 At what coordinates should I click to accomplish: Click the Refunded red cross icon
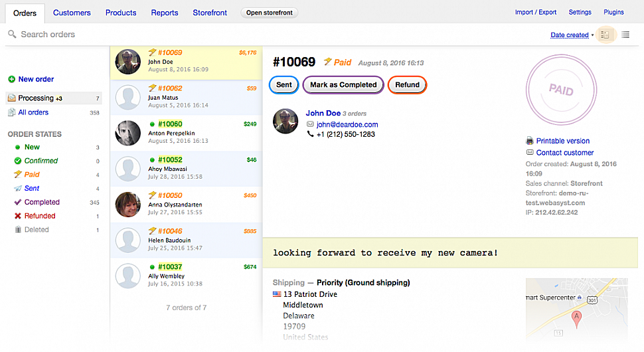(18, 216)
